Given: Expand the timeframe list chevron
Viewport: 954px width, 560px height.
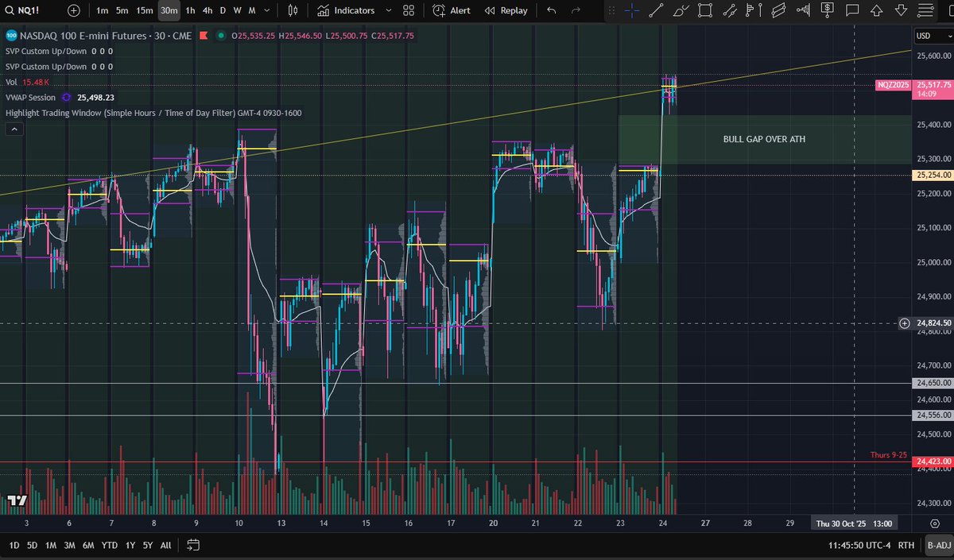Looking at the screenshot, I should tap(266, 10).
